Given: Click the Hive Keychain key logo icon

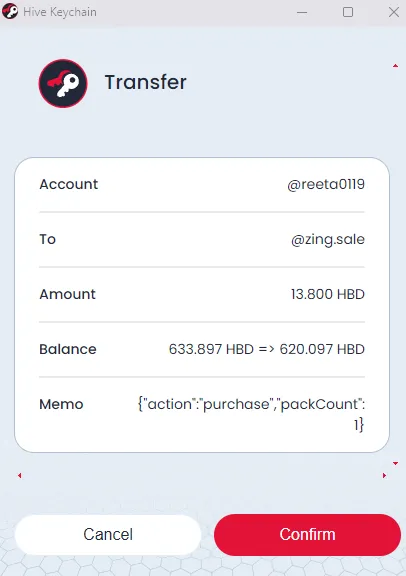Looking at the screenshot, I should point(63,83).
